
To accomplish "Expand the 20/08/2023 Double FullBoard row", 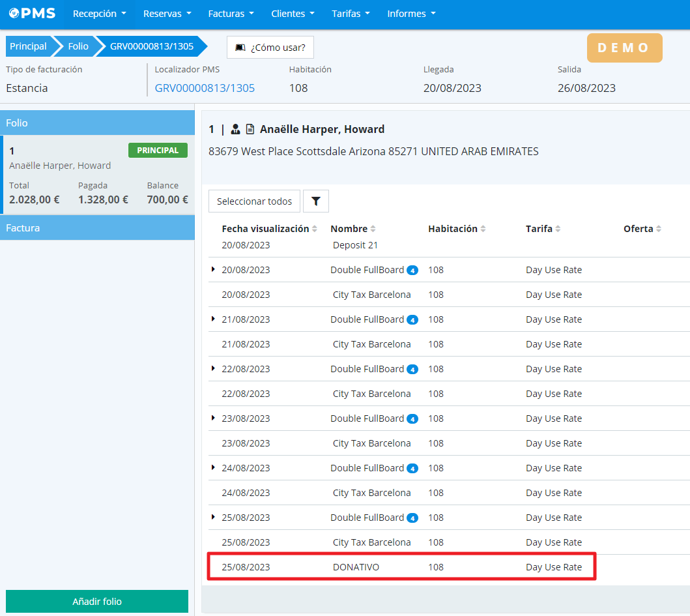I will [x=213, y=269].
